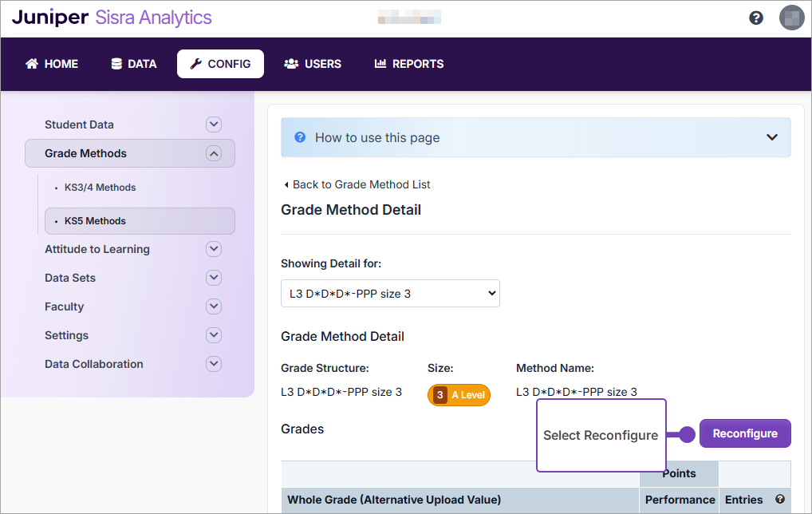Click the Juniper Sisra Analytics logo
The width and height of the screenshot is (812, 514).
(x=112, y=18)
